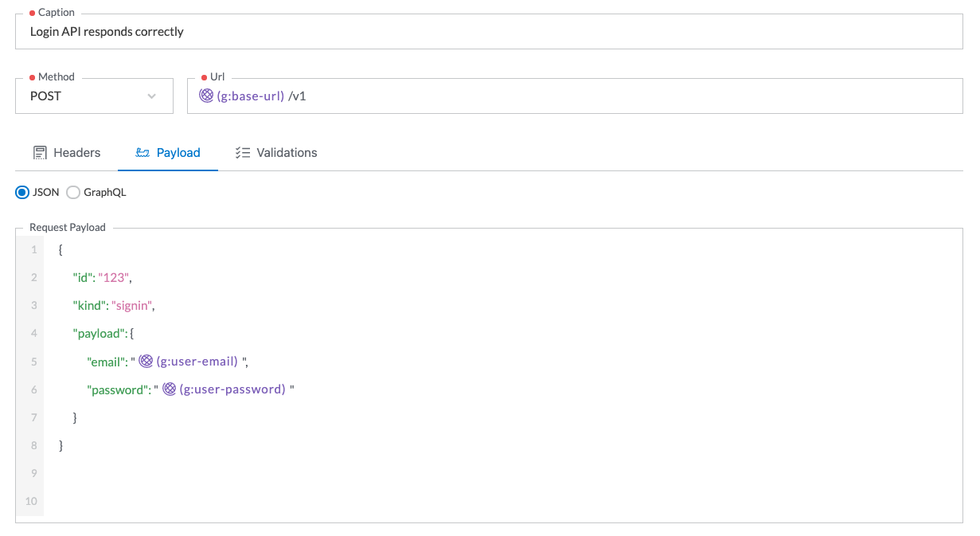Click the Validations checklist icon
The image size is (980, 536).
(243, 153)
